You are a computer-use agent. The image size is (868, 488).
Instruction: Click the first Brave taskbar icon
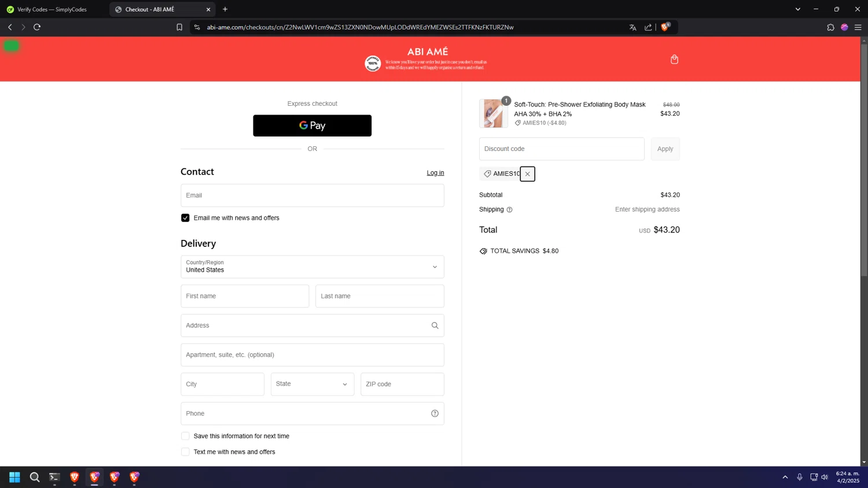point(75,477)
